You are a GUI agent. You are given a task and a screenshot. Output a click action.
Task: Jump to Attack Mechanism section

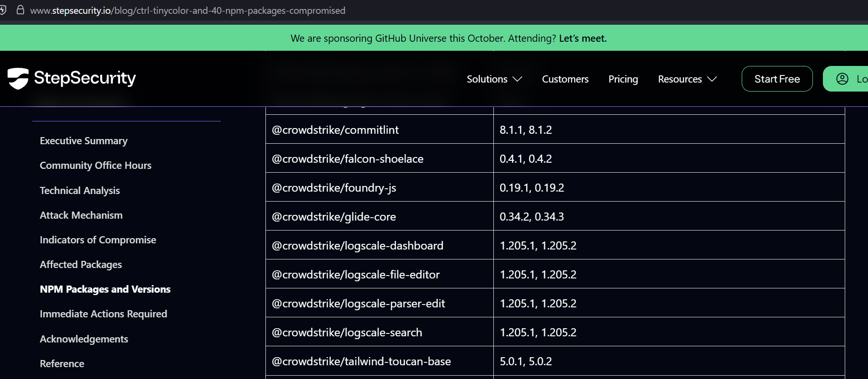(81, 215)
